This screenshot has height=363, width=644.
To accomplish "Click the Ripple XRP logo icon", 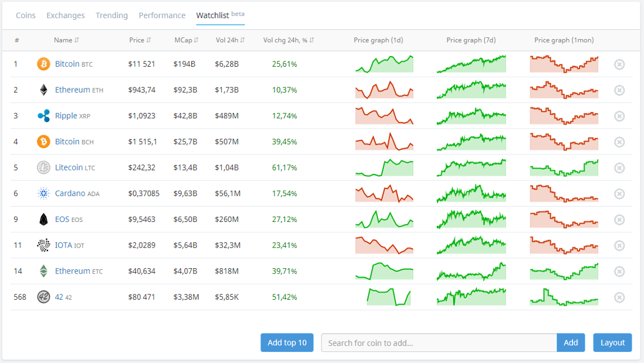I will [x=43, y=116].
